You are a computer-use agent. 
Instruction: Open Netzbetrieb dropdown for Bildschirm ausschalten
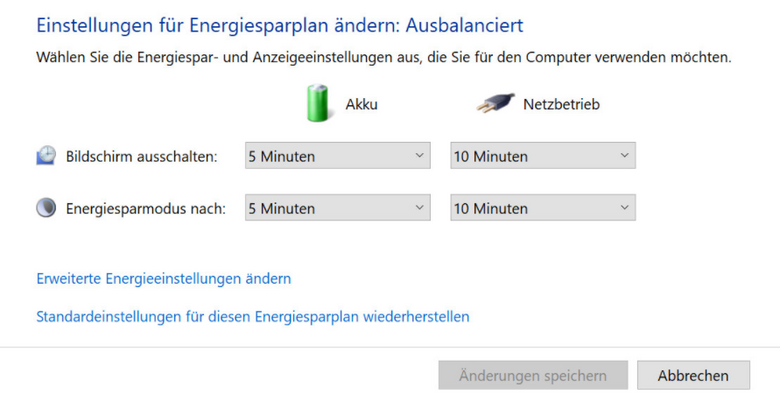click(543, 156)
